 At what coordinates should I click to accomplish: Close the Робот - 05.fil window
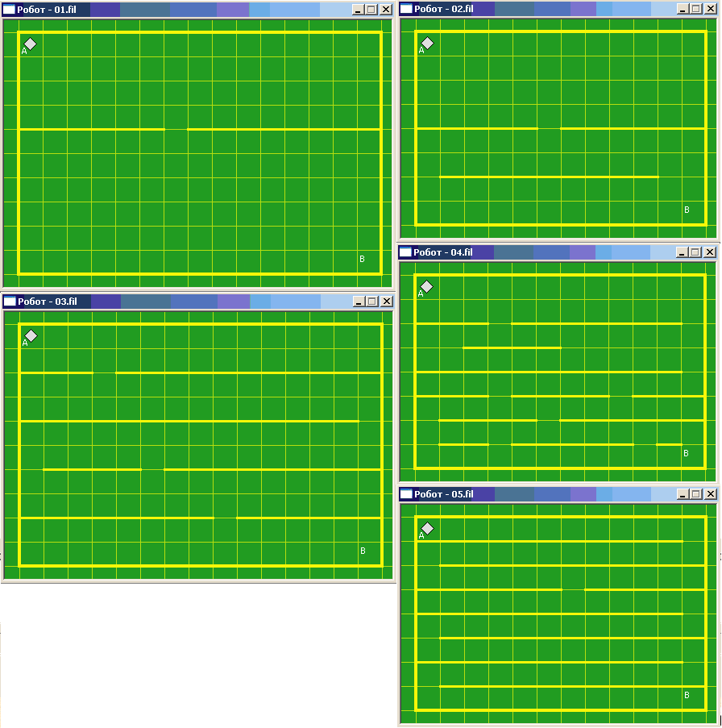[711, 494]
